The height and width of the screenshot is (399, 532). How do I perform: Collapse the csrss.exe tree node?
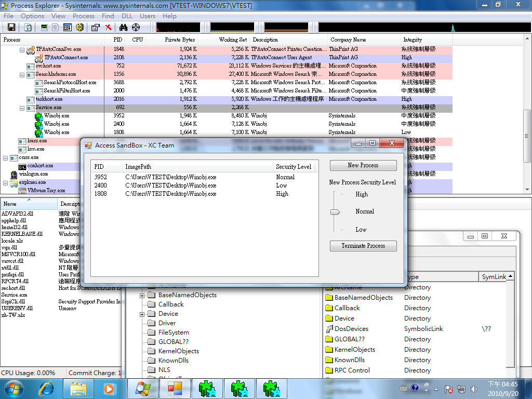[x=5, y=158]
